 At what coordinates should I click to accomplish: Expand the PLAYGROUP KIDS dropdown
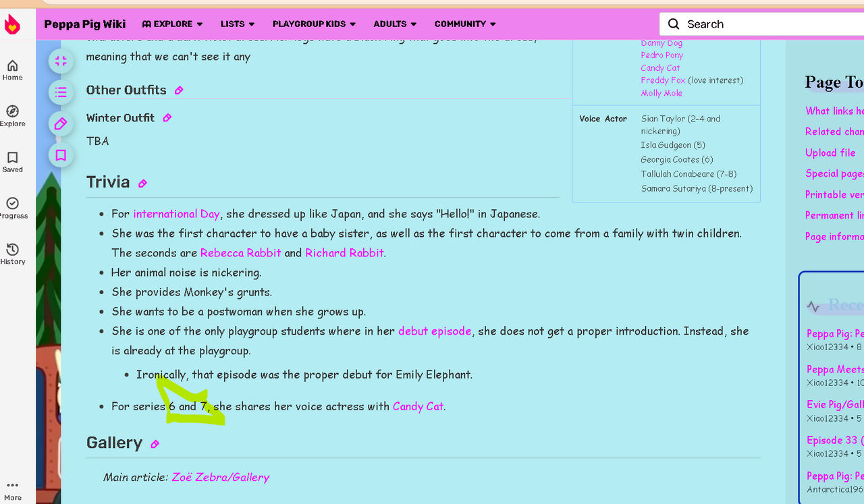(x=314, y=24)
